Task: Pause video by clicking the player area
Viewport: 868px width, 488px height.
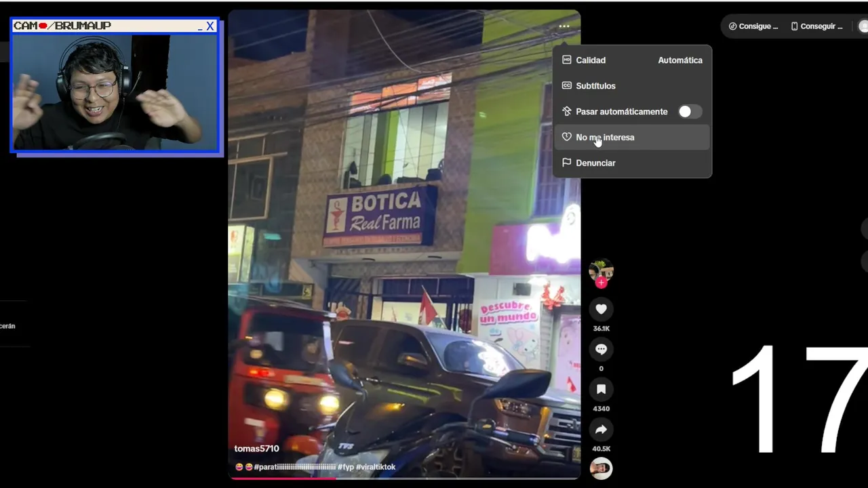Action: tap(404, 244)
